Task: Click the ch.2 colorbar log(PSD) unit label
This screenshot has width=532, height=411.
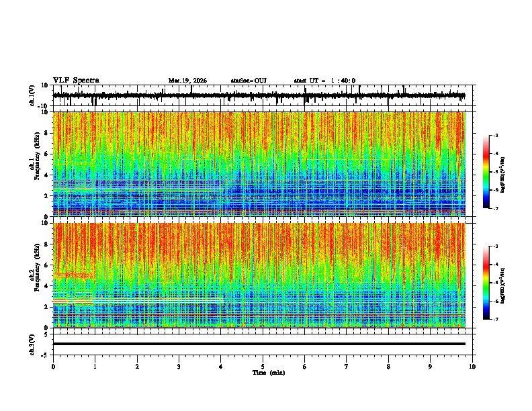Action: coord(502,286)
